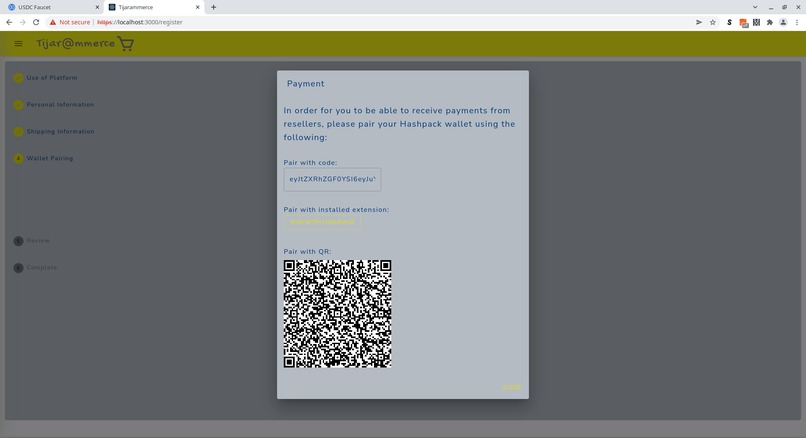This screenshot has width=806, height=438.
Task: Select the Shipping Information step
Action: pyautogui.click(x=54, y=131)
